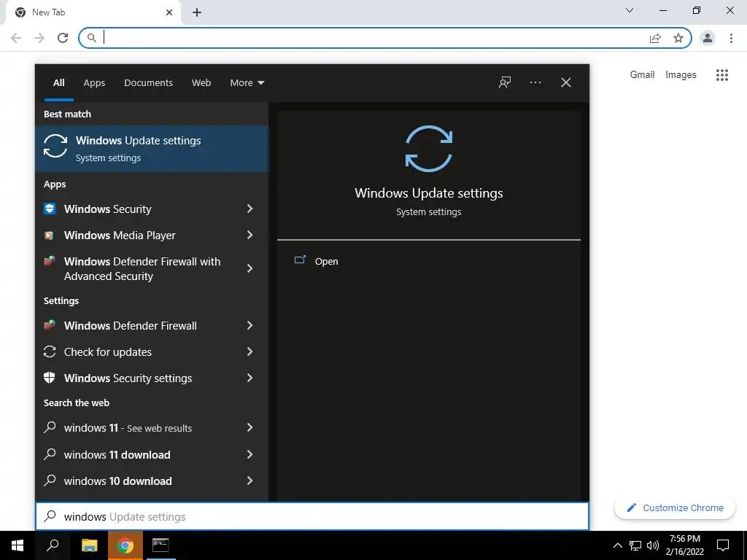The height and width of the screenshot is (560, 747).
Task: Open Command Prompt from taskbar
Action: (160, 545)
